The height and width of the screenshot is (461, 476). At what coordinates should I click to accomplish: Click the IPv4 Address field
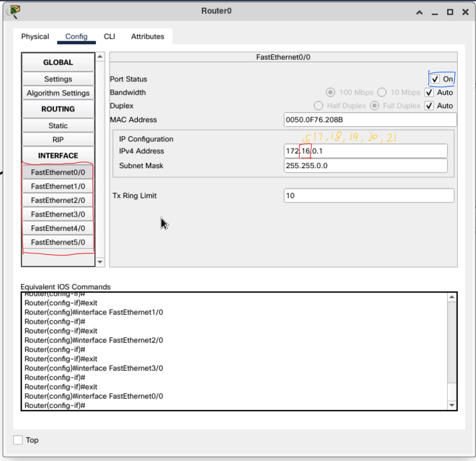[365, 151]
